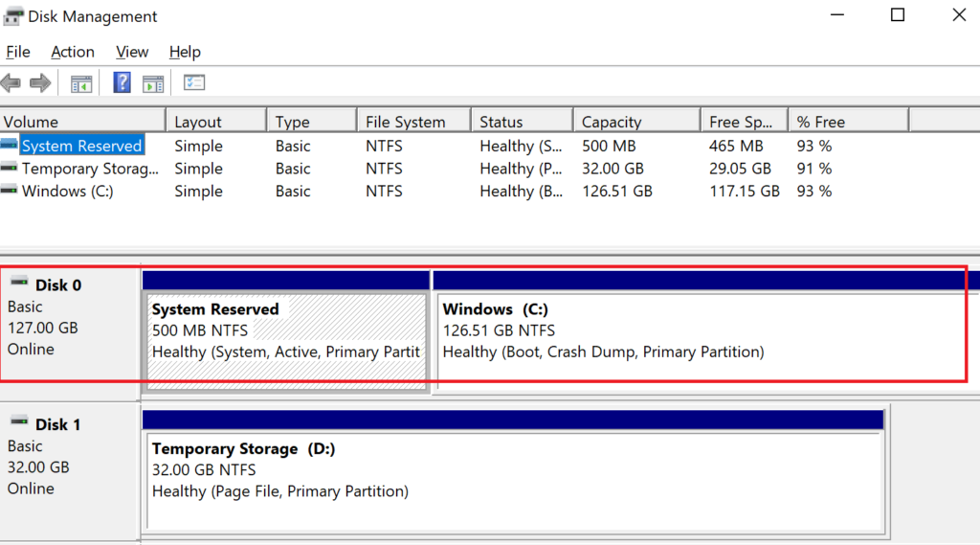
Task: Click the Temporary Storage volume drive icon
Action: click(9, 168)
